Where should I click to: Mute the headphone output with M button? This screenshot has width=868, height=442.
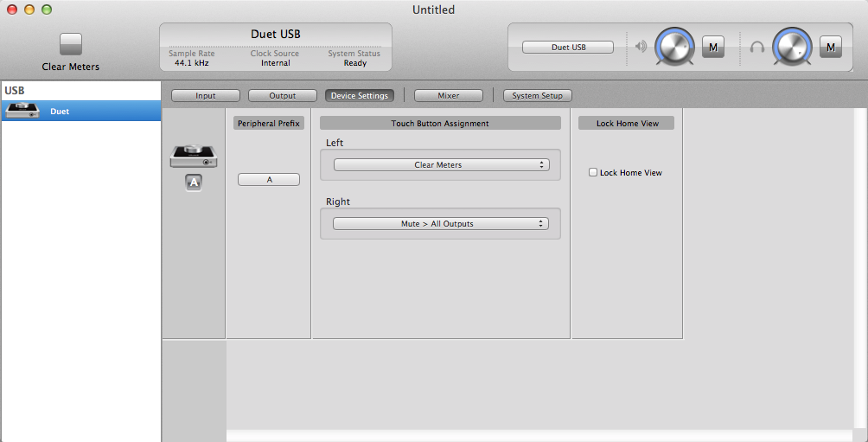point(830,47)
